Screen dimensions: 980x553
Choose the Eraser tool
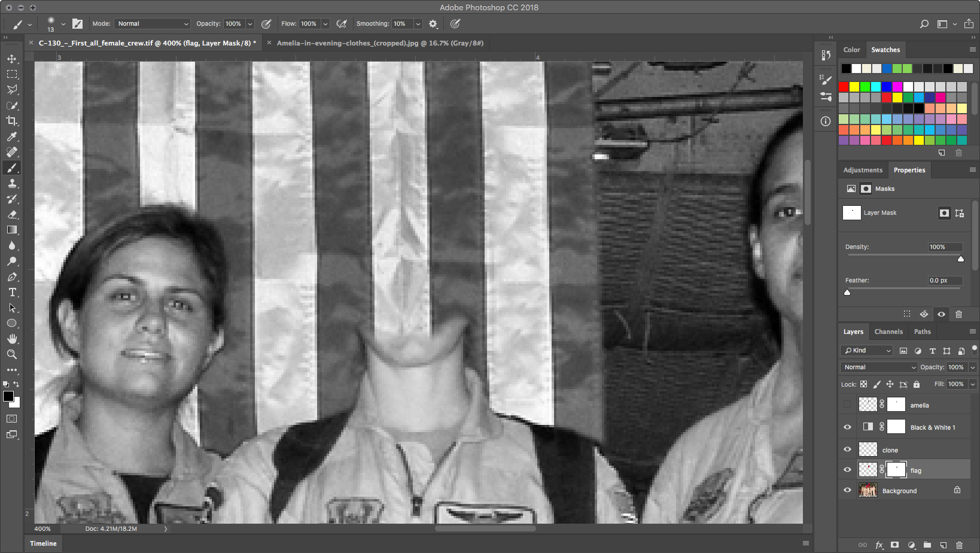[12, 214]
